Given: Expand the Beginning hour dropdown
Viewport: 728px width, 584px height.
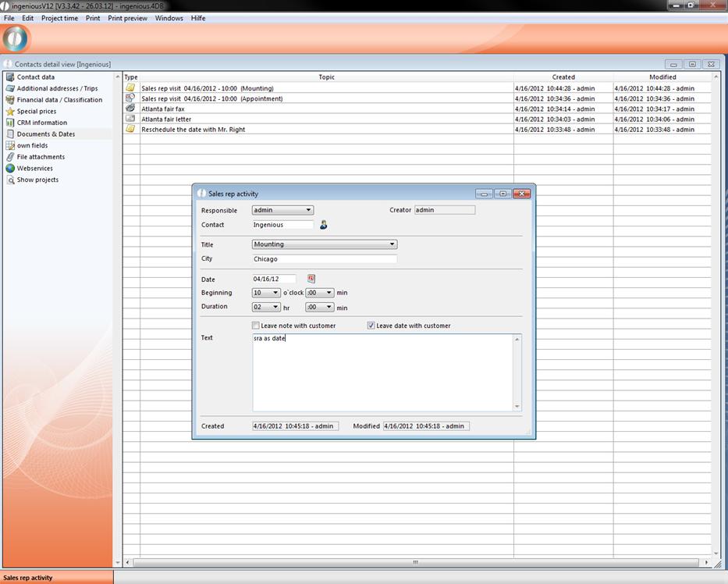Looking at the screenshot, I should click(x=275, y=293).
